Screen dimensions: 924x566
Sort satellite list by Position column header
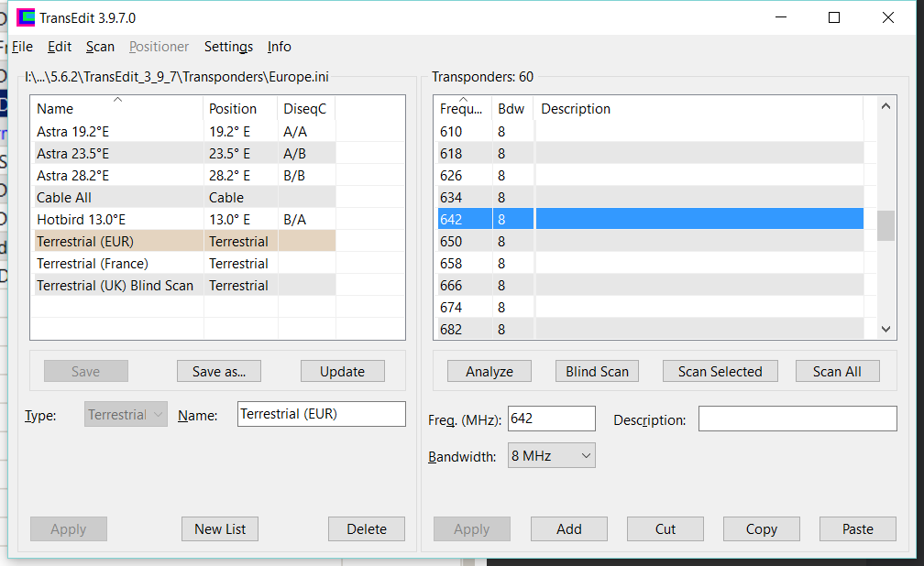pos(240,108)
